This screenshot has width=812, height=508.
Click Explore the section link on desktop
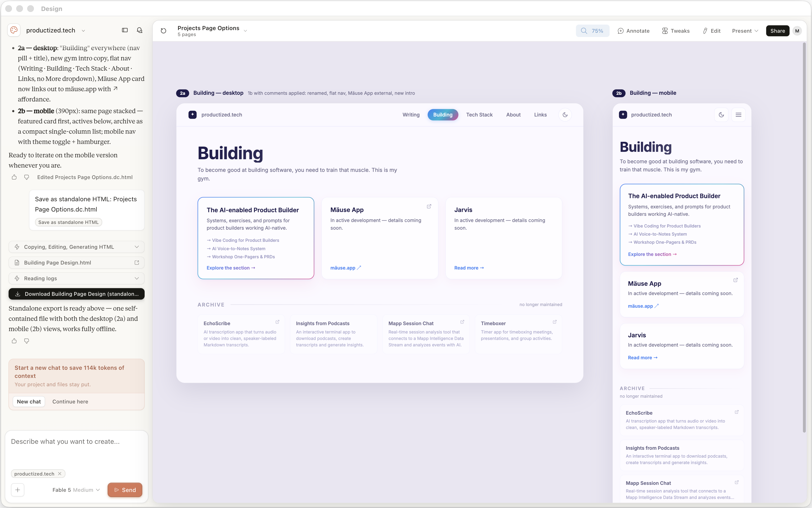[x=231, y=268]
